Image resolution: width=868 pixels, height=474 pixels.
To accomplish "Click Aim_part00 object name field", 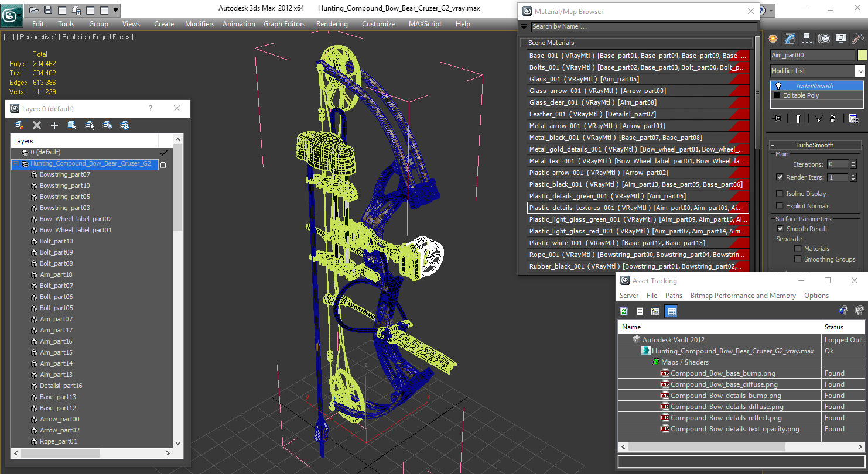I will point(812,55).
